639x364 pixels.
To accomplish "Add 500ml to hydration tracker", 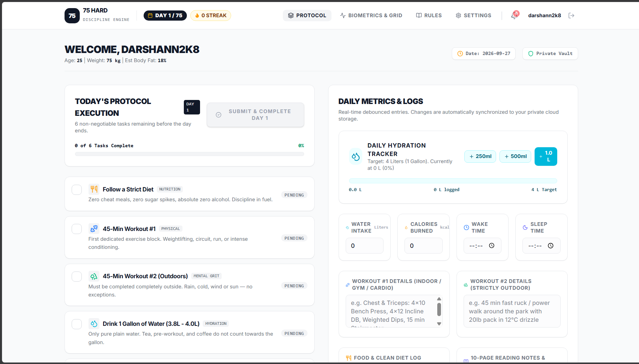I will (x=515, y=156).
